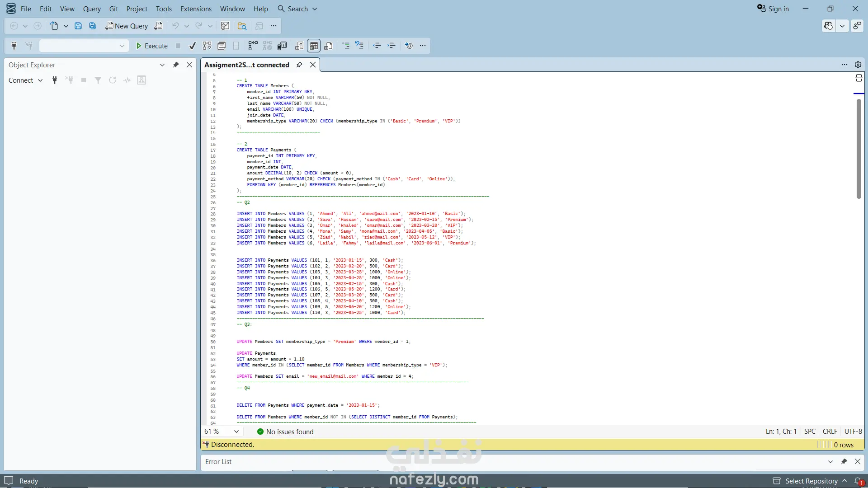Click the share feedback icon at top right
Viewport: 868px width, 488px height.
click(x=857, y=26)
